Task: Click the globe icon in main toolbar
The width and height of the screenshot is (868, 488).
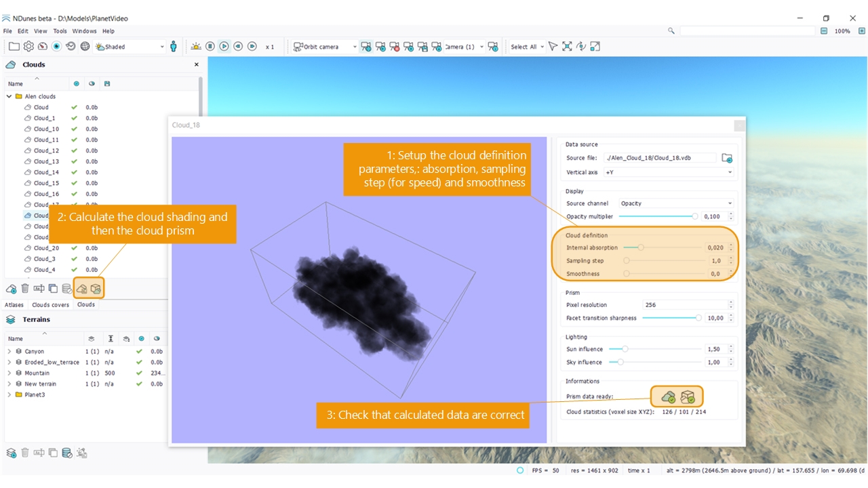Action: 85,47
